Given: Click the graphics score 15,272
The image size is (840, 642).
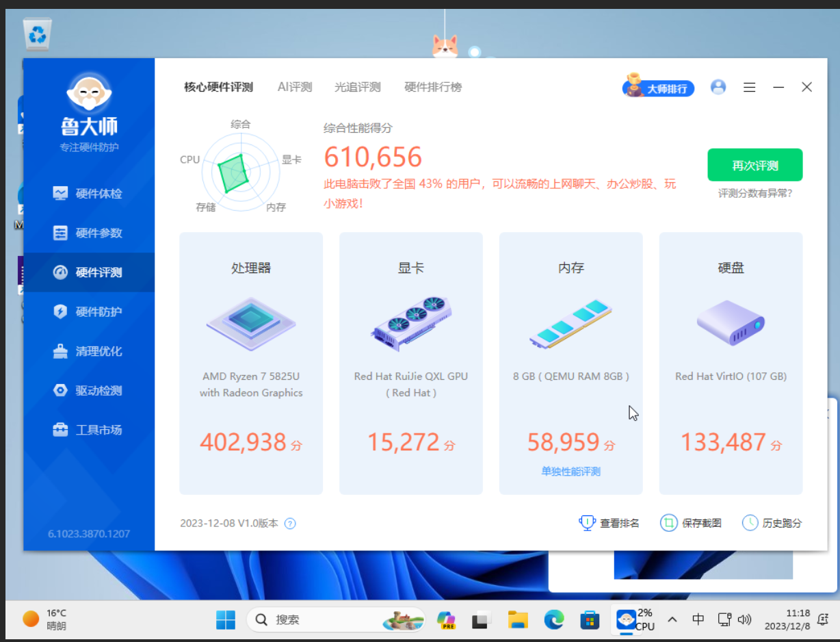Looking at the screenshot, I should coord(404,442).
